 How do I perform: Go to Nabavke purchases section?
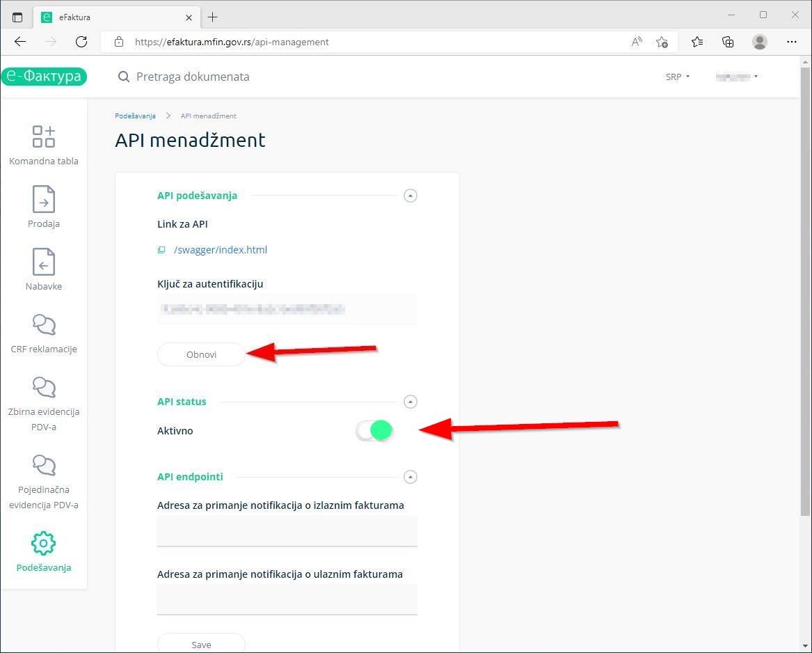[43, 262]
